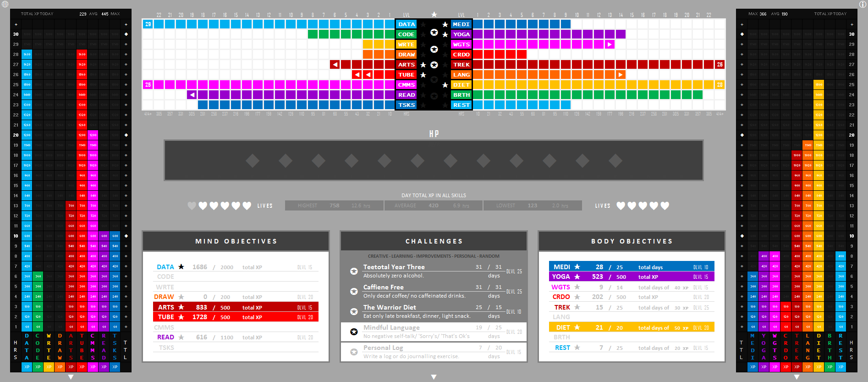This screenshot has height=382, width=868.
Task: Expand section using arrow below right XP panel
Action: click(x=797, y=377)
